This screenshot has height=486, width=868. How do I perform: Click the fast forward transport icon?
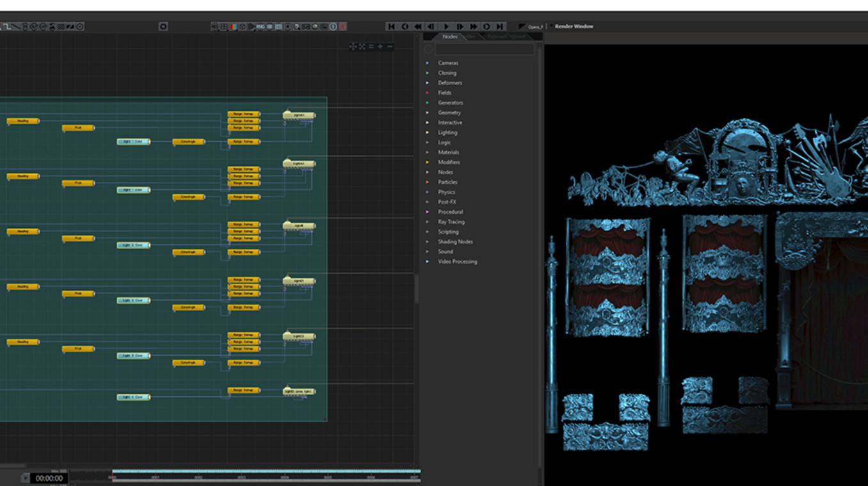coord(473,26)
